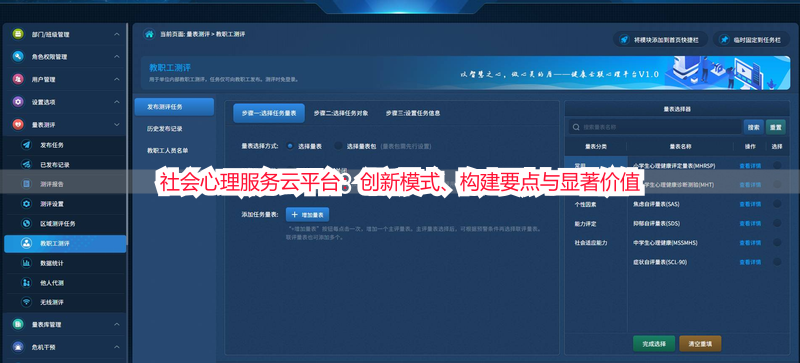Select the 选择量表 radio button
This screenshot has height=363, width=800.
tap(290, 146)
